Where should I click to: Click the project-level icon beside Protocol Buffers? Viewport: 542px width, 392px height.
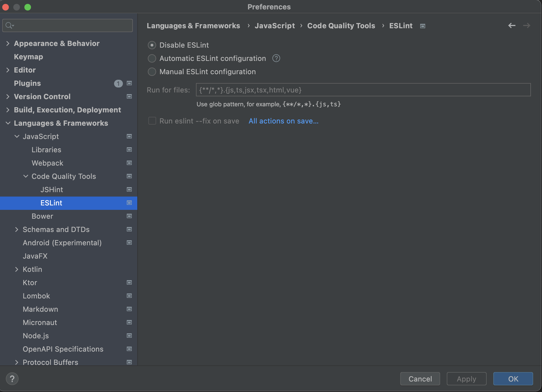(129, 362)
